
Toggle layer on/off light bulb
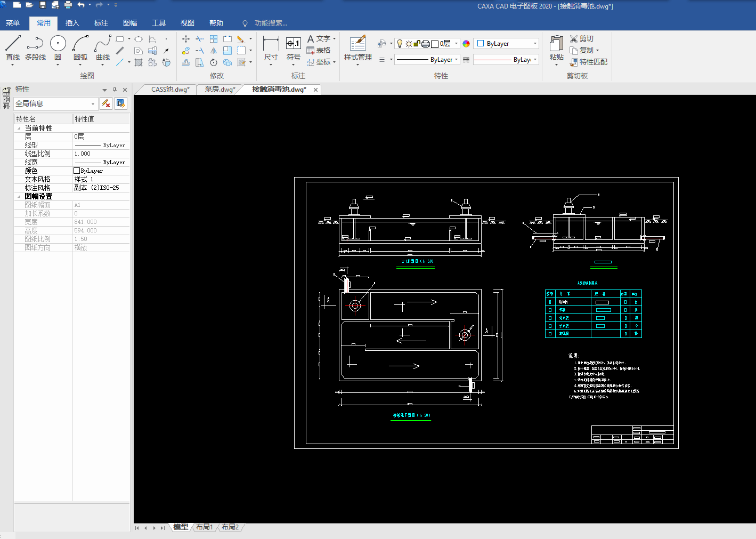400,44
